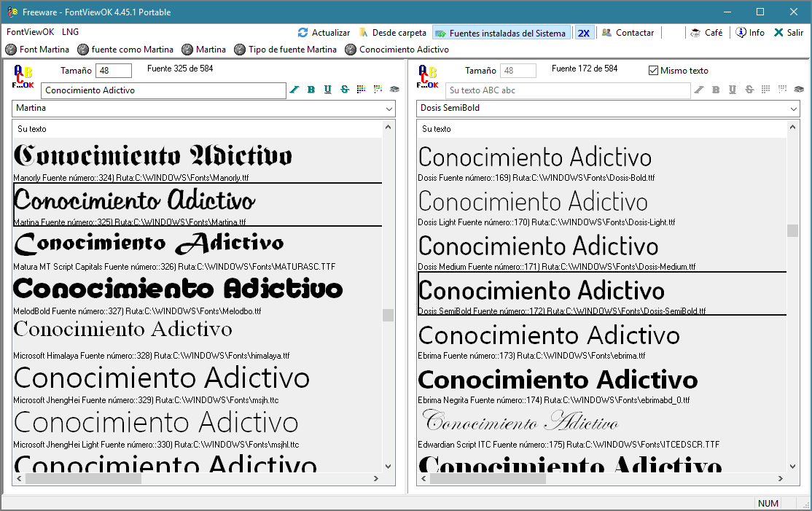The width and height of the screenshot is (812, 511).
Task: Click the Conocimiento Adictivo text input field
Action: point(164,90)
